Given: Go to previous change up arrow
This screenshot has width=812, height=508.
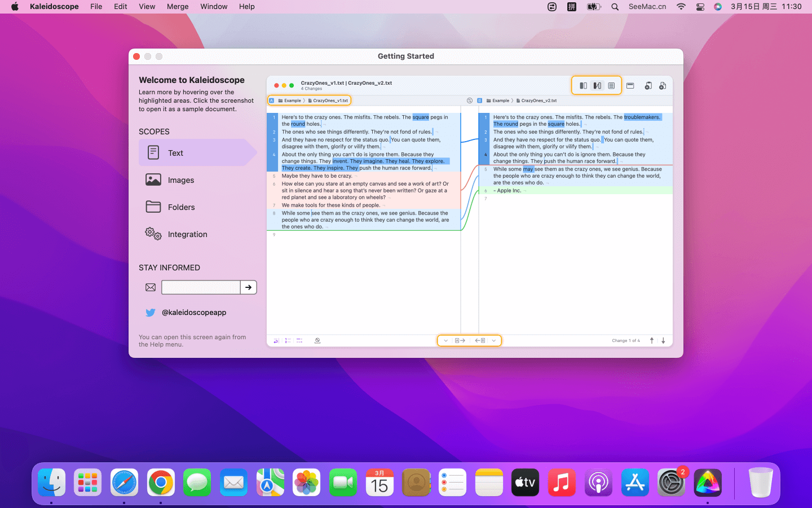Looking at the screenshot, I should point(652,340).
